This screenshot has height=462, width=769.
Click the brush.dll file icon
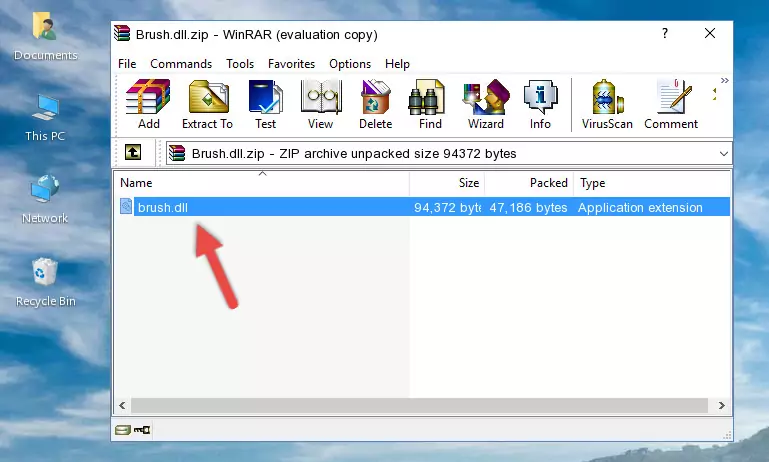click(126, 206)
